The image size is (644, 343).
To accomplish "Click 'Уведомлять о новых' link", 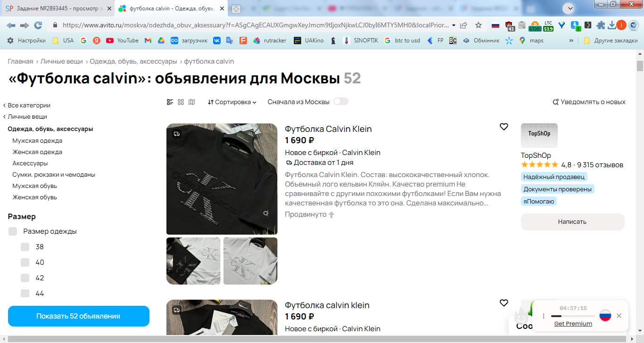I will pos(589,102).
